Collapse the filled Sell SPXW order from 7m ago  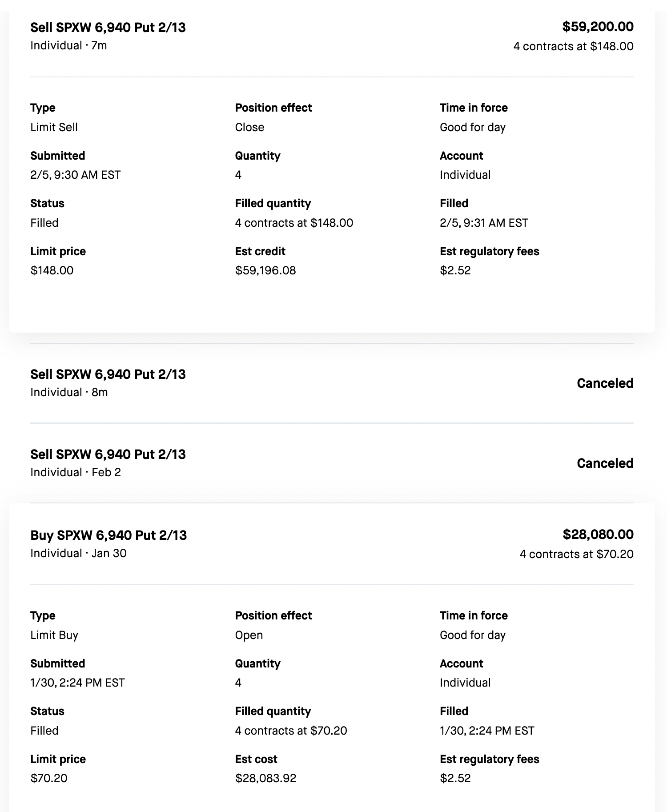(x=108, y=28)
